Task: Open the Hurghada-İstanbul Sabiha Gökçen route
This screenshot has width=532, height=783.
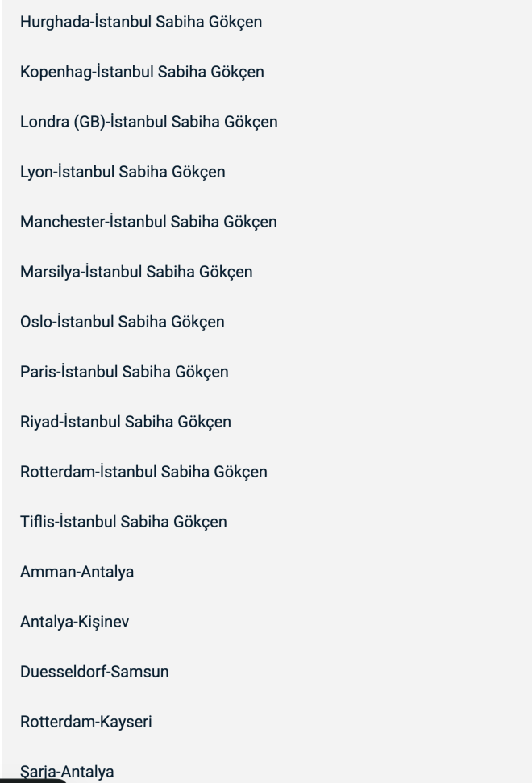Action: [x=142, y=21]
